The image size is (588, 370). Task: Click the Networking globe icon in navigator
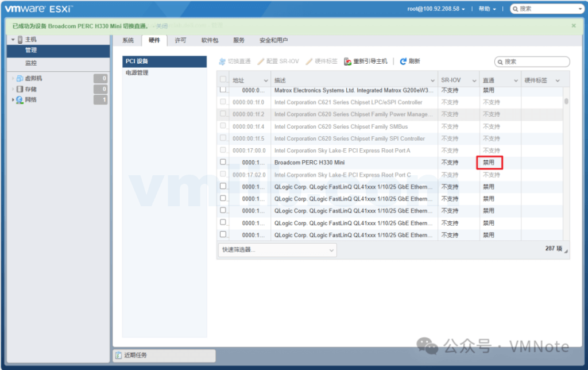pyautogui.click(x=20, y=100)
